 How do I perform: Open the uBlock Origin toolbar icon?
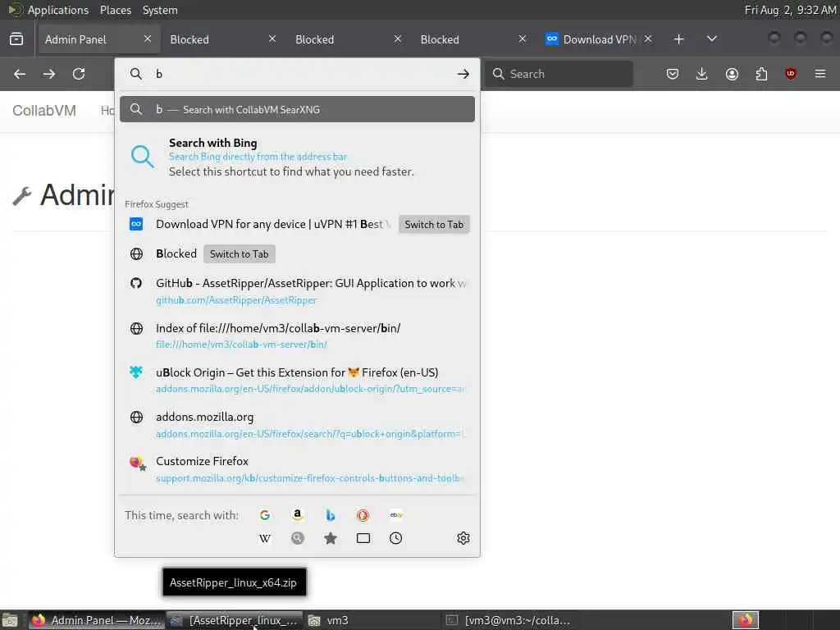[791, 74]
